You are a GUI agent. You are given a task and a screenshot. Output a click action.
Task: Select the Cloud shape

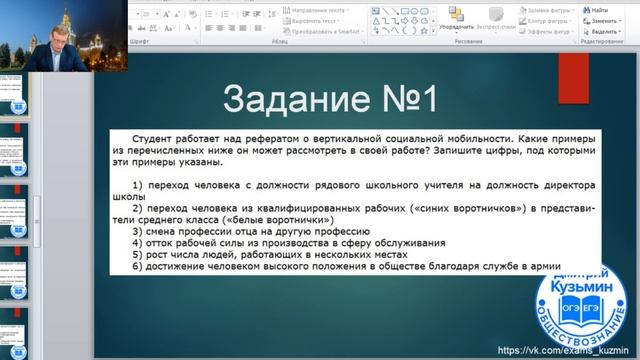pyautogui.click(x=424, y=21)
